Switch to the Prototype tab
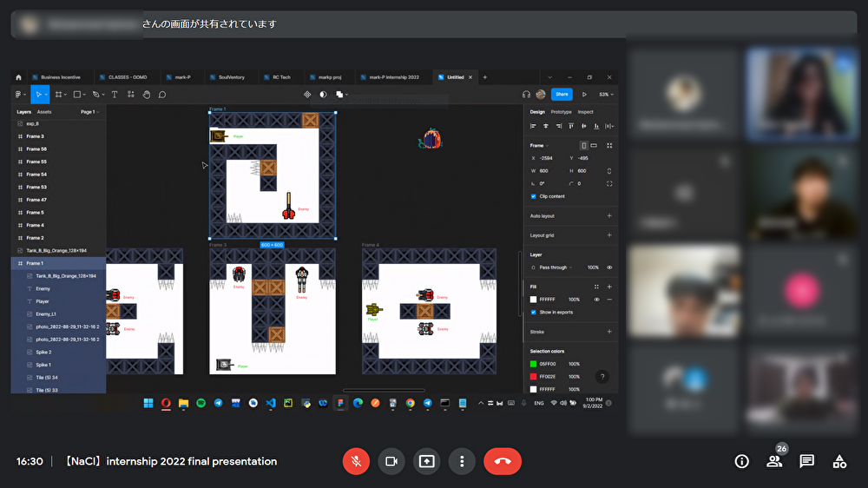The width and height of the screenshot is (868, 488). coord(562,112)
